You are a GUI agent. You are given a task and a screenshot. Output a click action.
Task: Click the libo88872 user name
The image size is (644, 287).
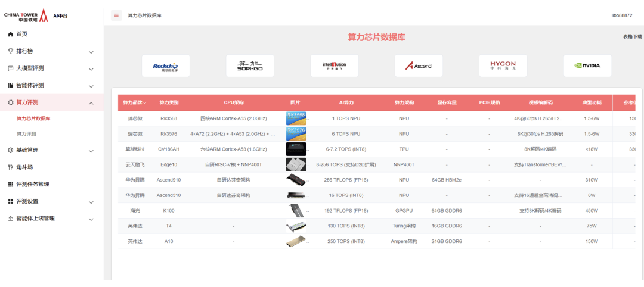click(622, 15)
